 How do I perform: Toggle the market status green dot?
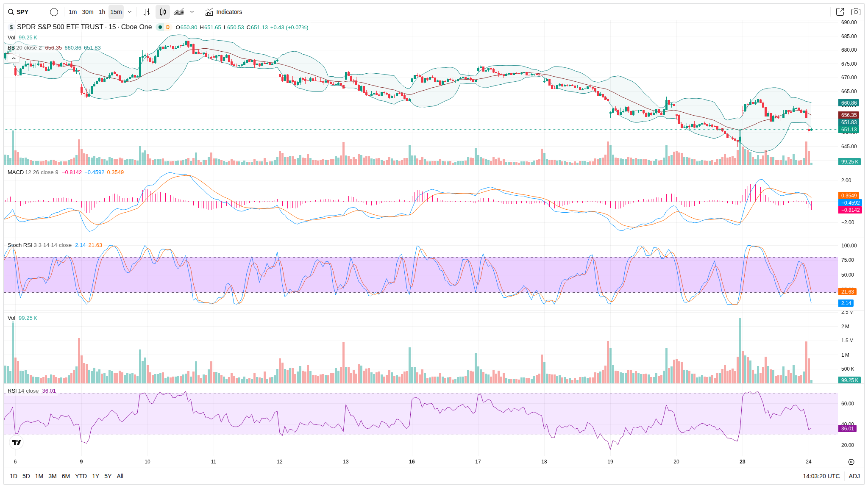(x=160, y=27)
